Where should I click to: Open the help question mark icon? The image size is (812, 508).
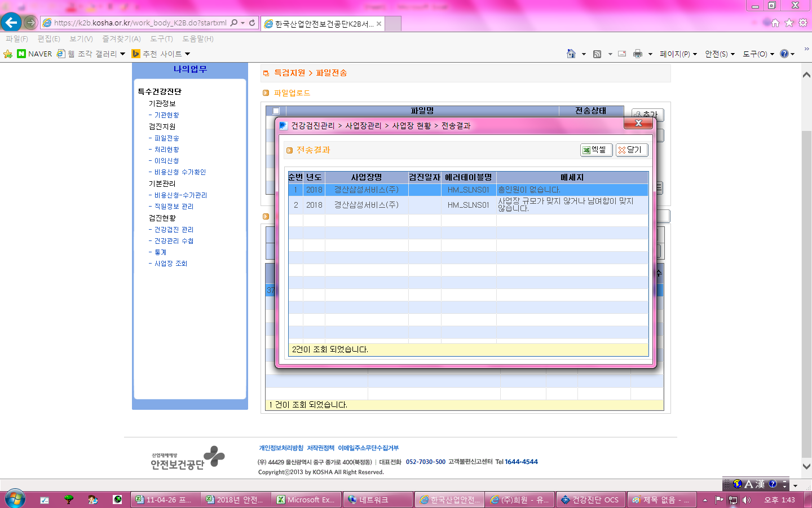(x=784, y=54)
